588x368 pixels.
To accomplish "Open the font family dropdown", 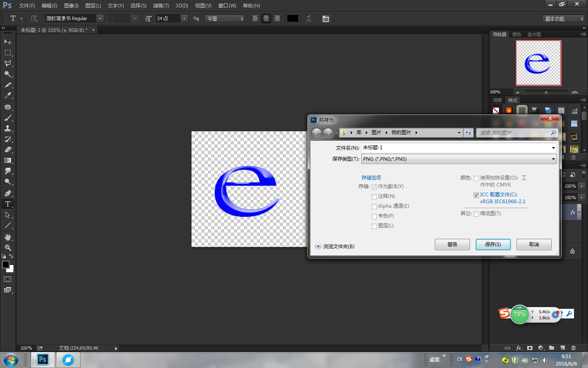I will click(100, 18).
